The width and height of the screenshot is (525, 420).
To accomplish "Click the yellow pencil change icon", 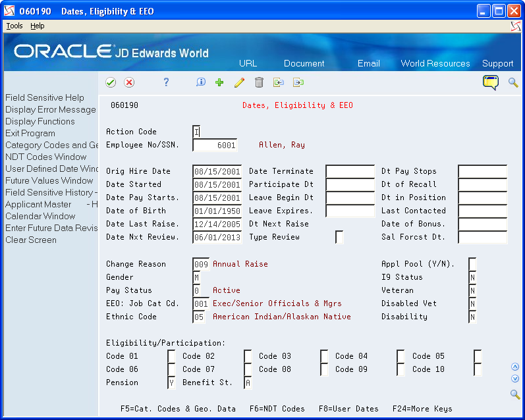I will point(239,82).
